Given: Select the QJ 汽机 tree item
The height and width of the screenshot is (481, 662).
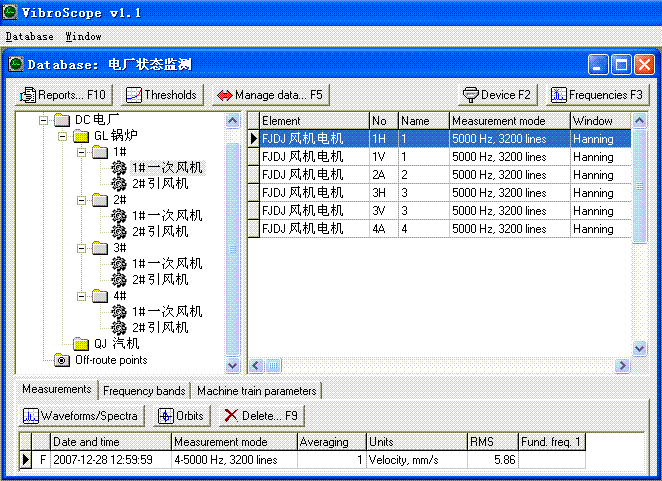Looking at the screenshot, I should click(x=117, y=344).
